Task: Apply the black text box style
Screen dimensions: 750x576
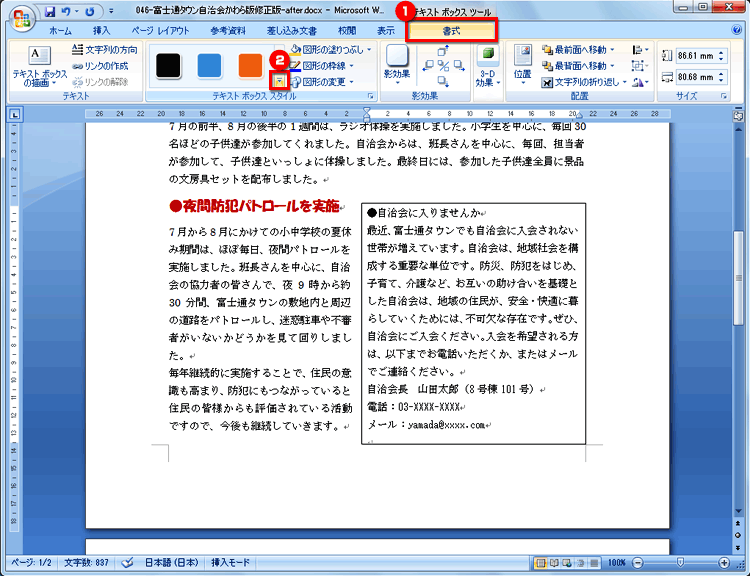Action: pos(168,66)
